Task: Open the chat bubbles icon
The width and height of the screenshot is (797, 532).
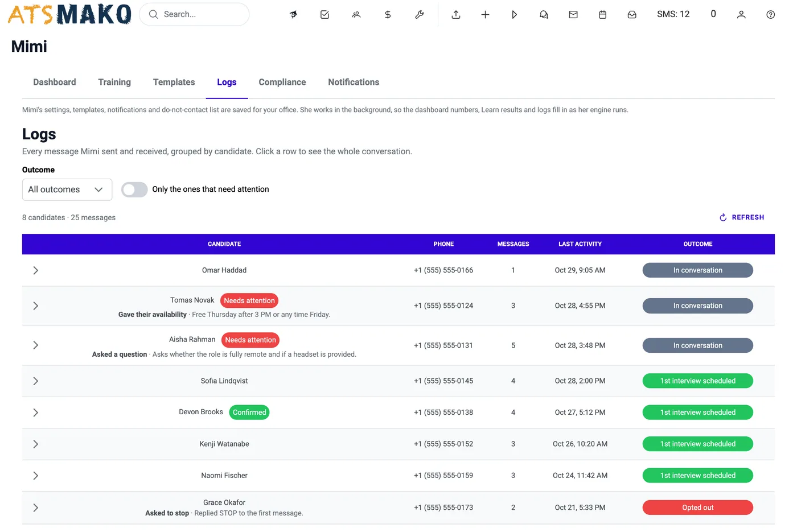Action: click(x=544, y=15)
